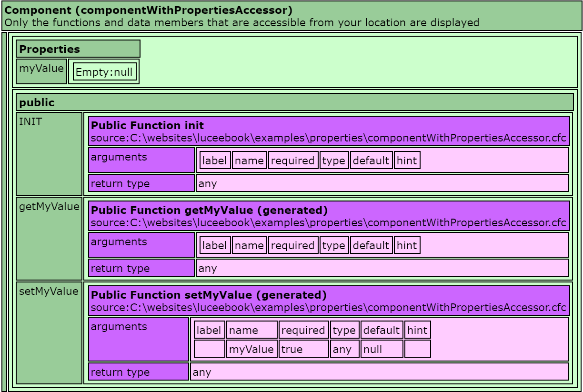This screenshot has width=583, height=392.
Task: Click the myValue property label
Action: coord(41,69)
